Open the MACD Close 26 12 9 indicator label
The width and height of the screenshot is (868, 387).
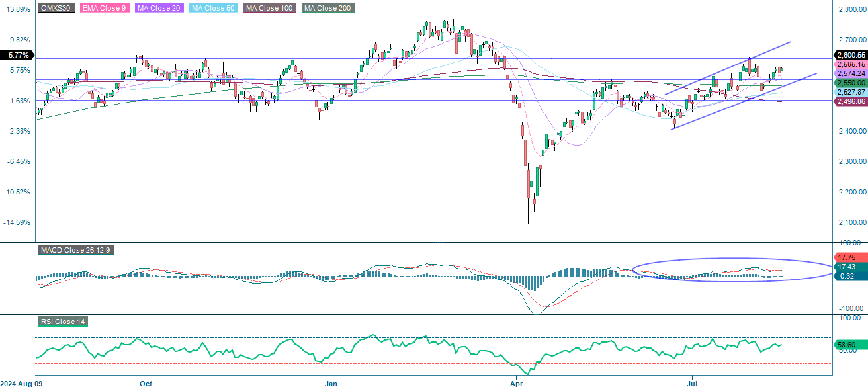75,251
